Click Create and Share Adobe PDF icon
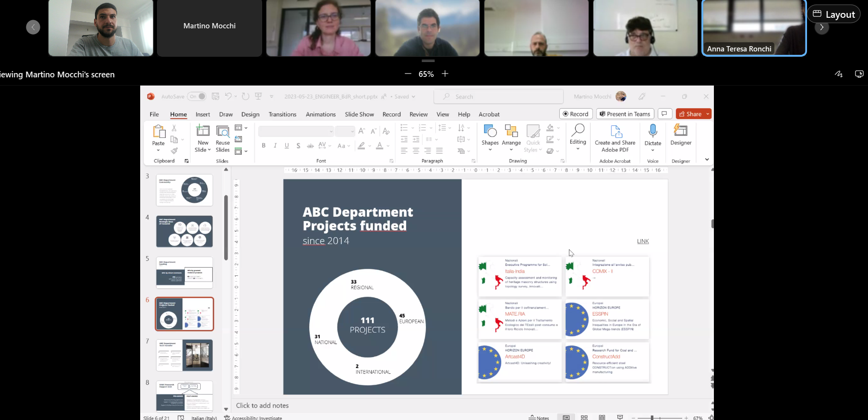Viewport: 868px width, 420px height. [x=615, y=132]
